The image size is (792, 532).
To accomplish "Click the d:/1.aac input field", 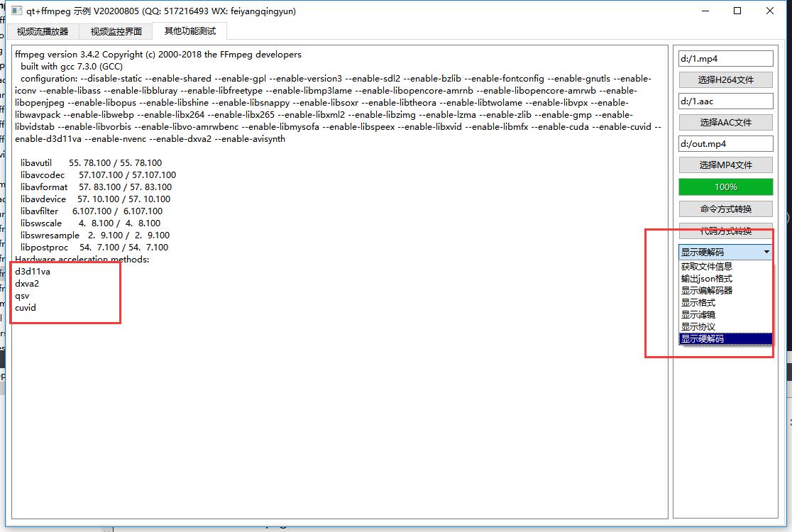I will click(726, 101).
